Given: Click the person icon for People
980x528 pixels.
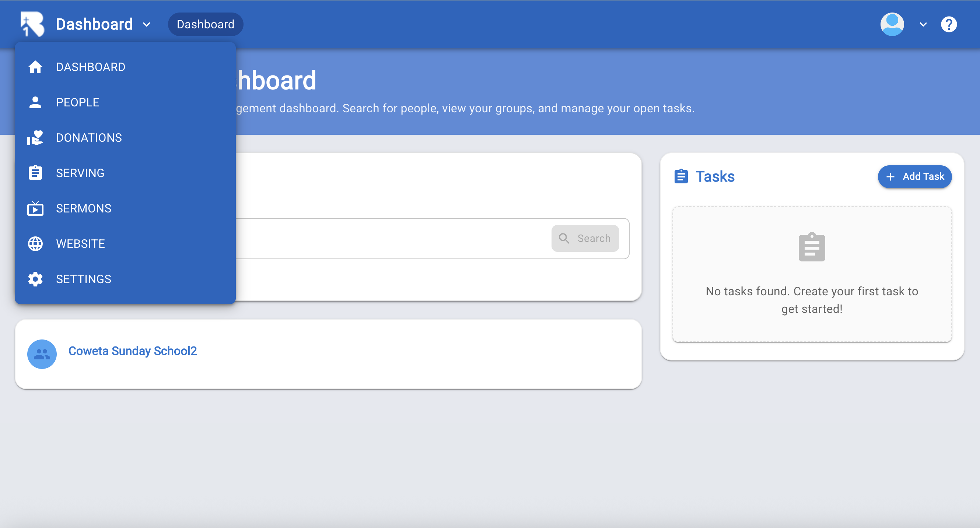Looking at the screenshot, I should (35, 102).
